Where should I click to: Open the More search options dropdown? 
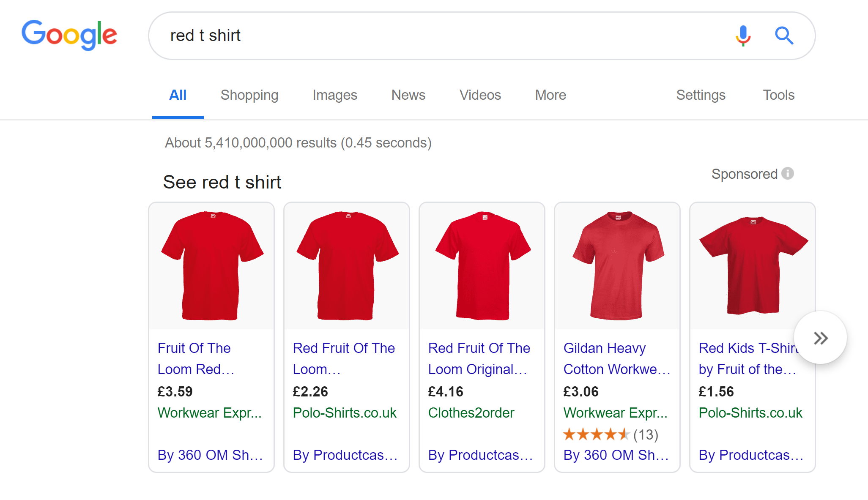coord(550,95)
